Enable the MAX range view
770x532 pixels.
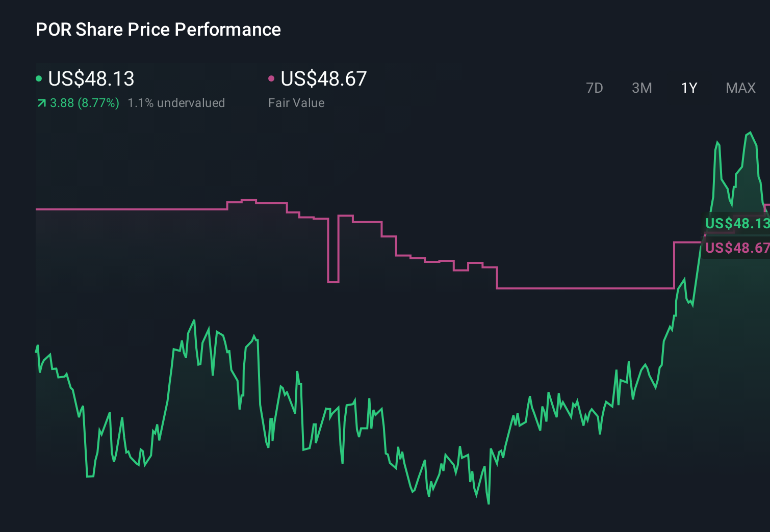click(740, 88)
